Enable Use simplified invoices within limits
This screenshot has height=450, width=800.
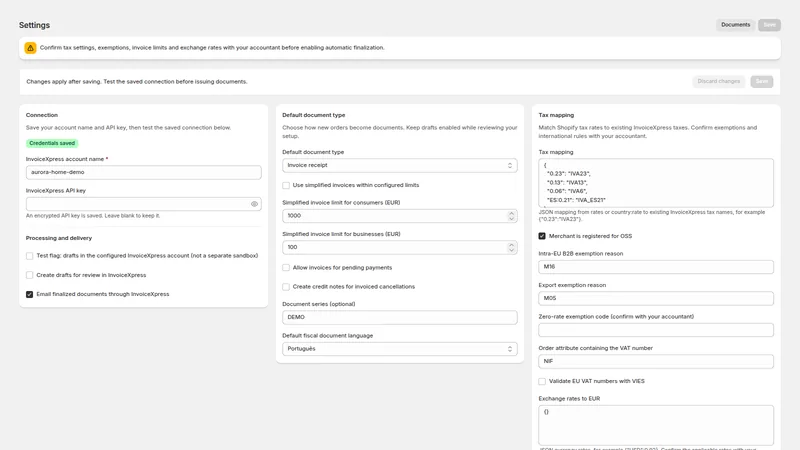[286, 185]
